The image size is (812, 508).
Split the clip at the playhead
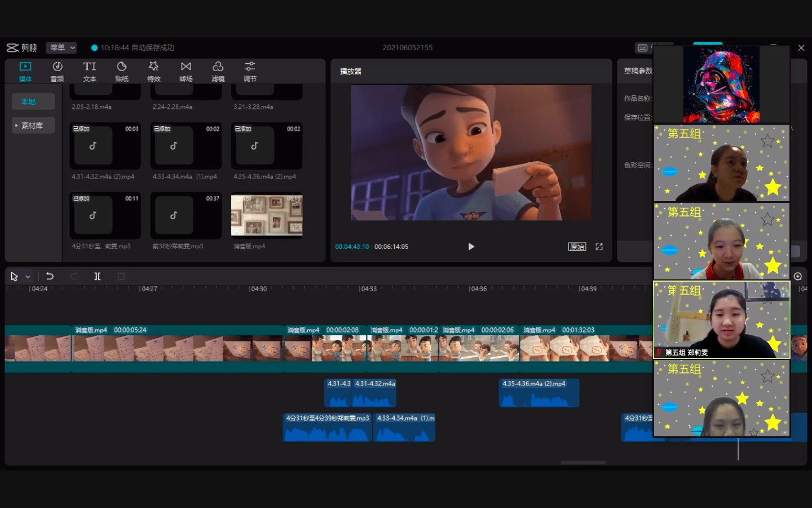[97, 276]
